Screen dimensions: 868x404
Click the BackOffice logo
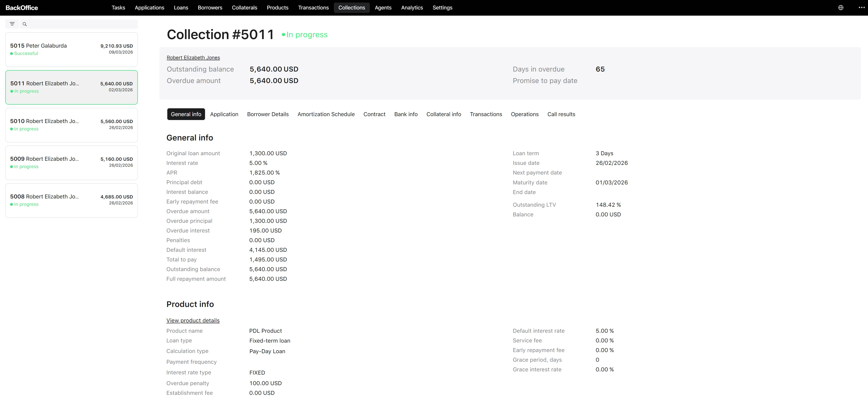pyautogui.click(x=22, y=7)
